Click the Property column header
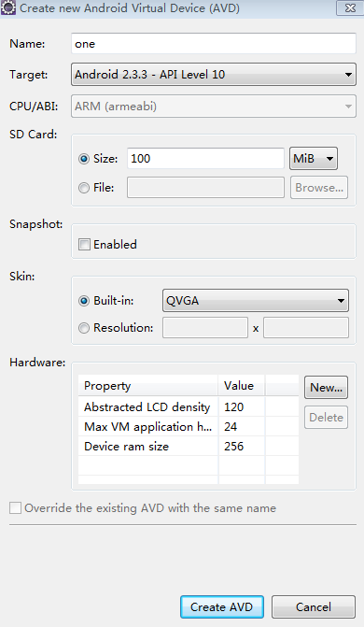364x627 pixels. pos(148,386)
